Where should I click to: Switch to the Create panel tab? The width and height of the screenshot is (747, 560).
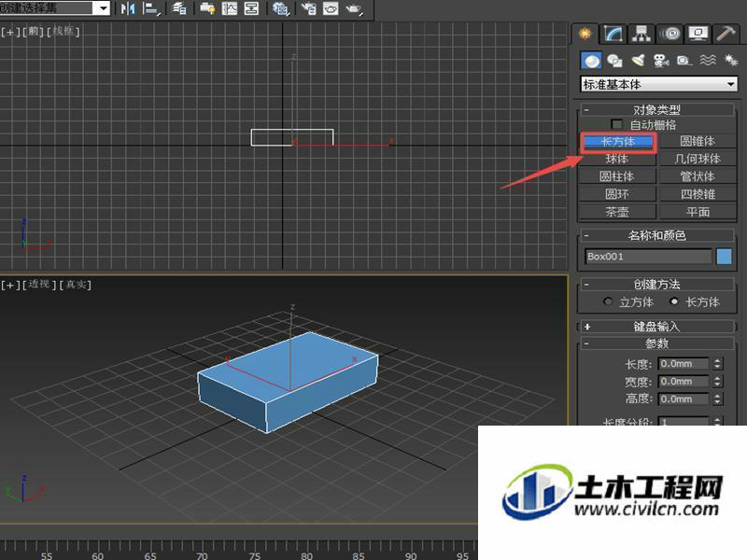point(585,34)
